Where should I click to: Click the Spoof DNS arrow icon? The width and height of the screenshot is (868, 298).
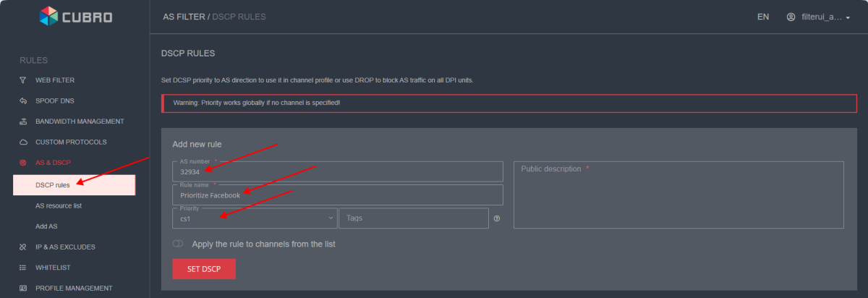tap(22, 101)
